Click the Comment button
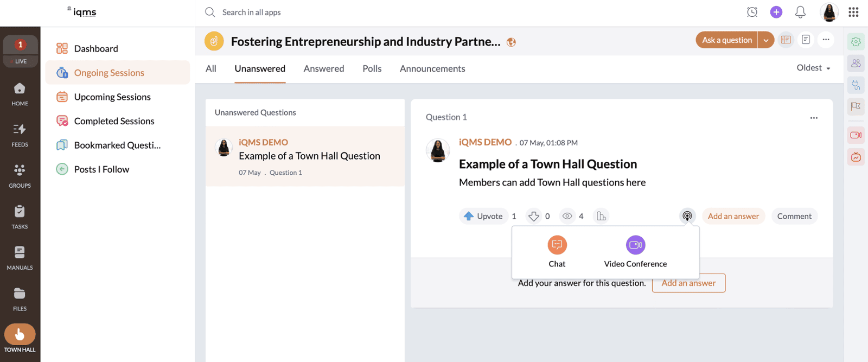The image size is (868, 362). point(794,217)
